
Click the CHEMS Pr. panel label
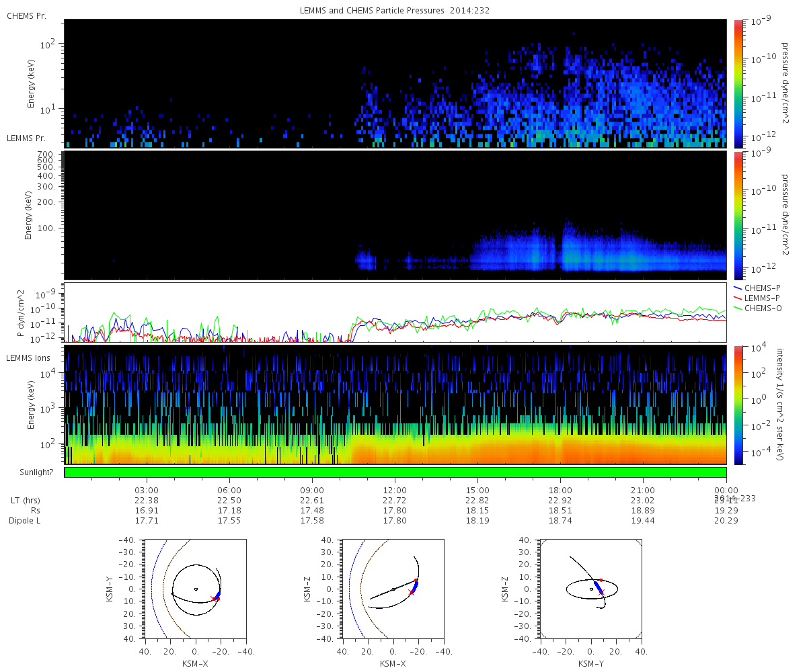click(26, 15)
